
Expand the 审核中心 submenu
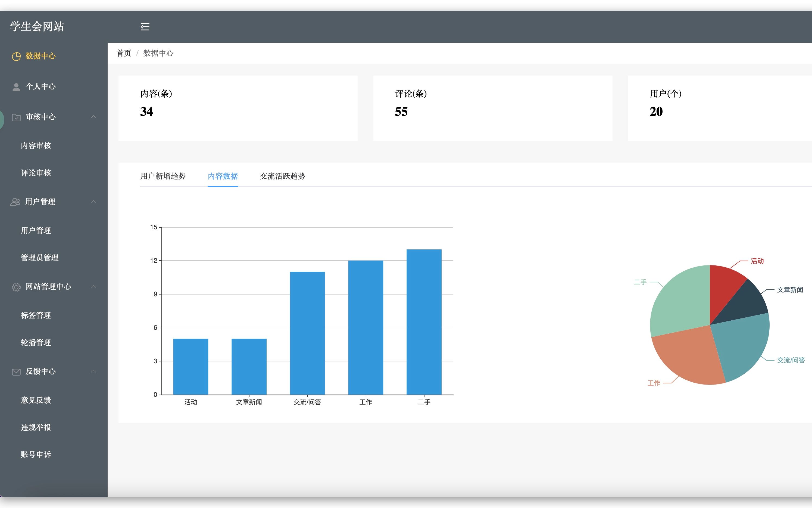53,117
